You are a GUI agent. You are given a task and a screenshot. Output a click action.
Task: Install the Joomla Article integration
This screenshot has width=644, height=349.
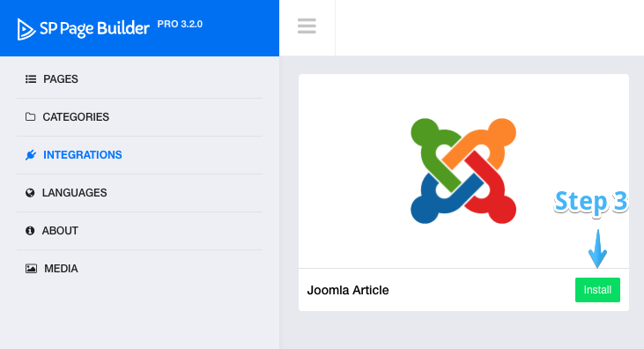click(597, 290)
